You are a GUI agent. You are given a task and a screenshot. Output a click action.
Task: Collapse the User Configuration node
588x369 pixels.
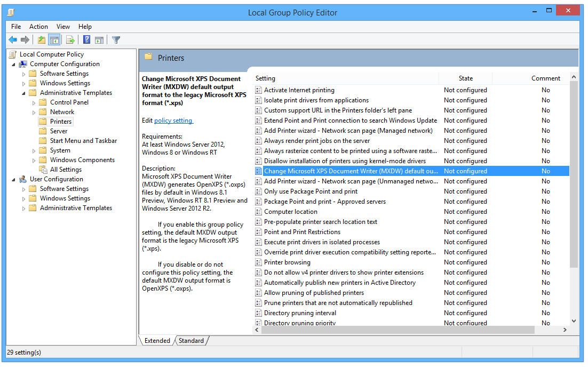14,180
